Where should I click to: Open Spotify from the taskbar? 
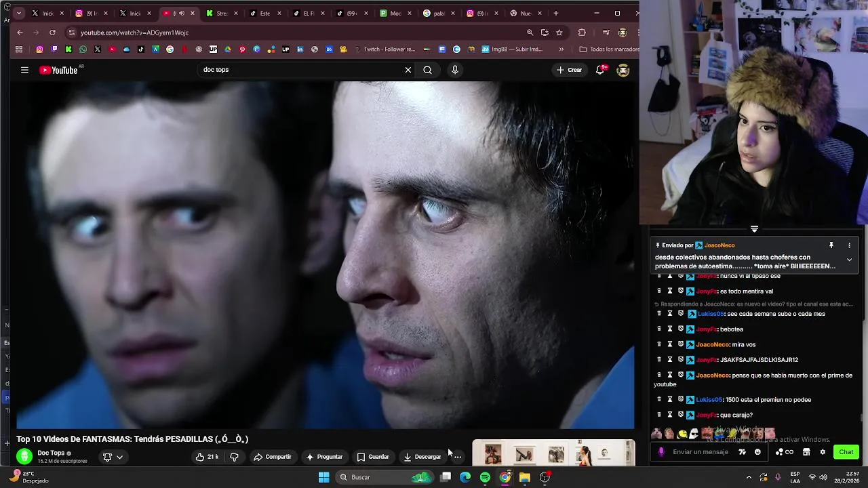[x=485, y=477]
